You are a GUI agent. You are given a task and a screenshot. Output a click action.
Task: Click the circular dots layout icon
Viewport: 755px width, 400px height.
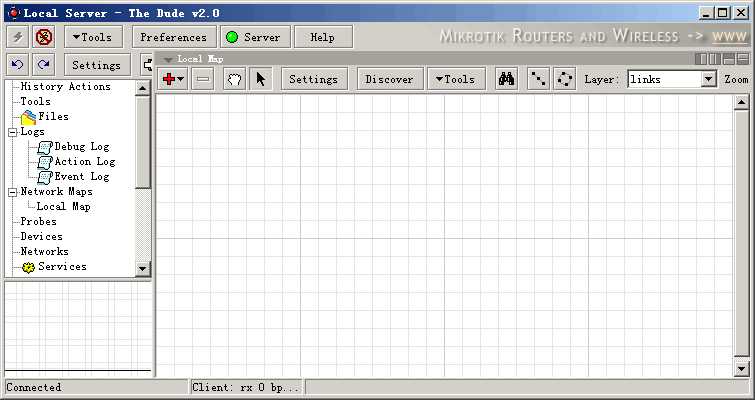[564, 79]
